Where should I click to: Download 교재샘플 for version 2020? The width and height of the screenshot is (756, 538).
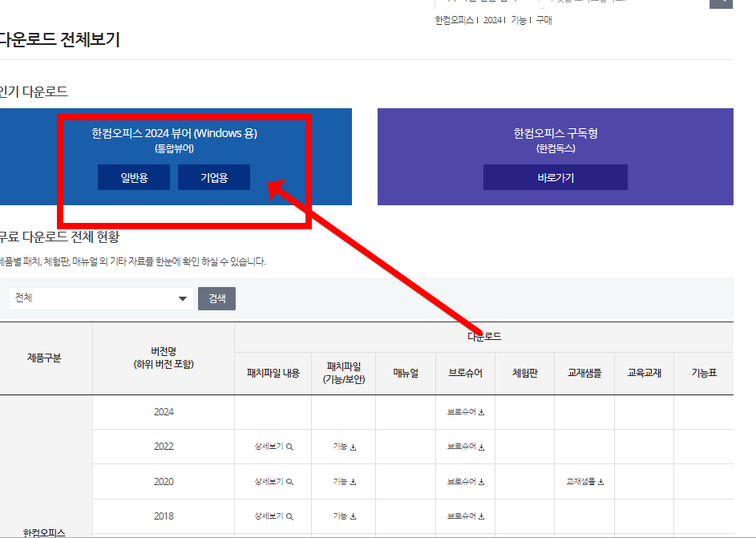[584, 482]
